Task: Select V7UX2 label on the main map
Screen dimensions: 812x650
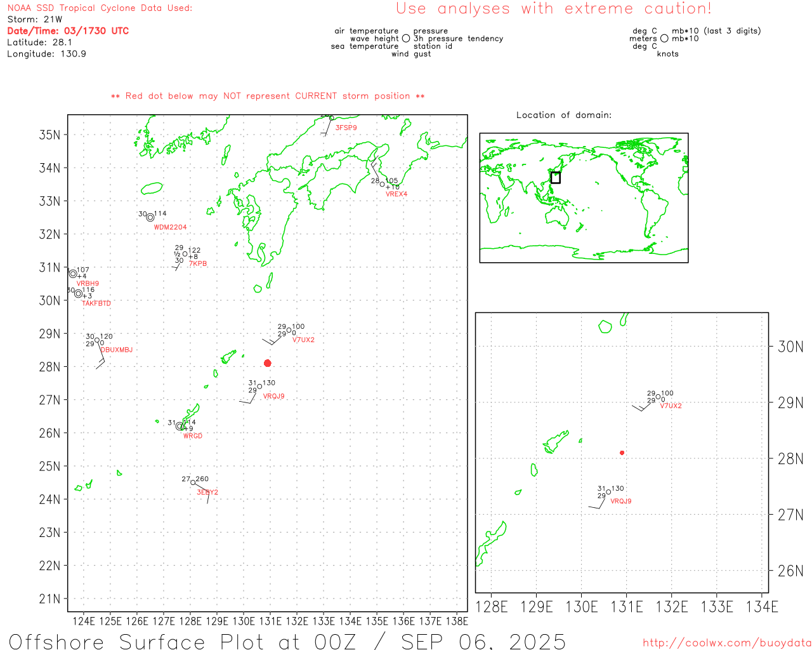Action: pyautogui.click(x=303, y=340)
